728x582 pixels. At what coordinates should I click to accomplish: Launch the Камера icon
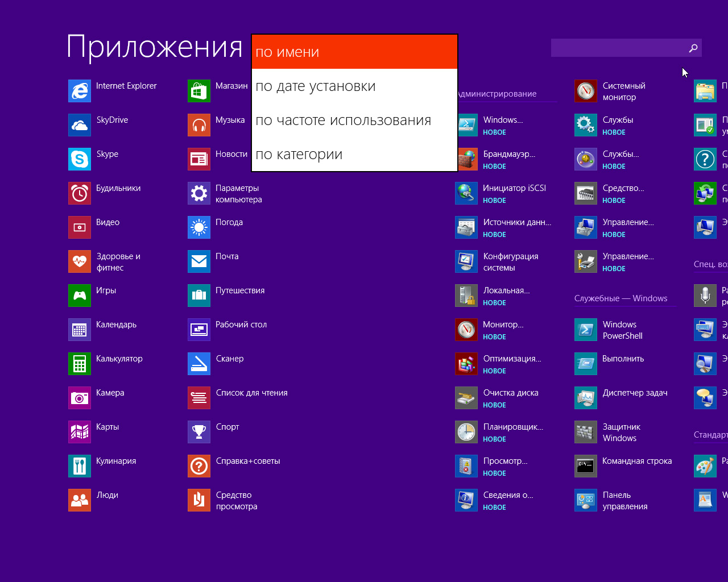coord(80,398)
